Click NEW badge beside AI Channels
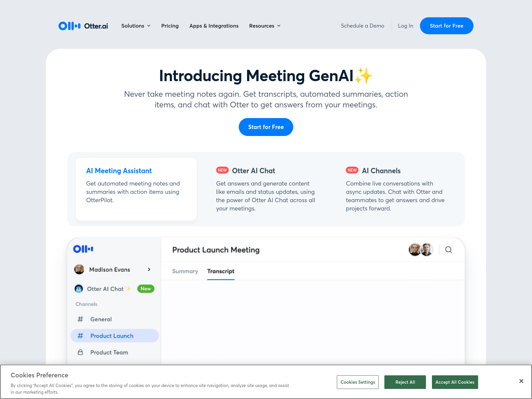Viewport: 532px width, 399px height. [352, 170]
